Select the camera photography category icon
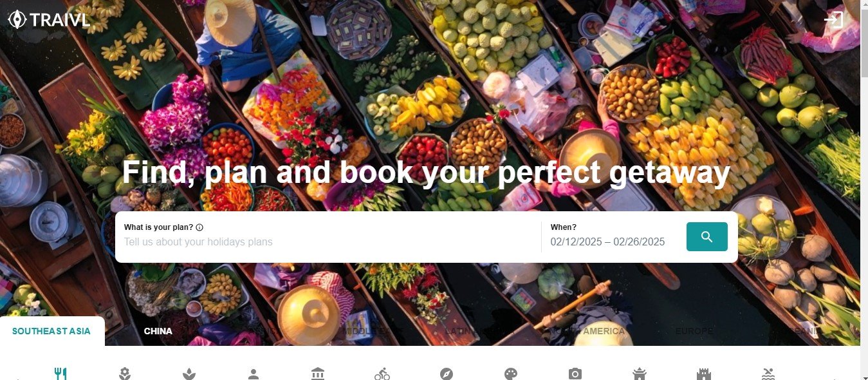 click(x=575, y=374)
